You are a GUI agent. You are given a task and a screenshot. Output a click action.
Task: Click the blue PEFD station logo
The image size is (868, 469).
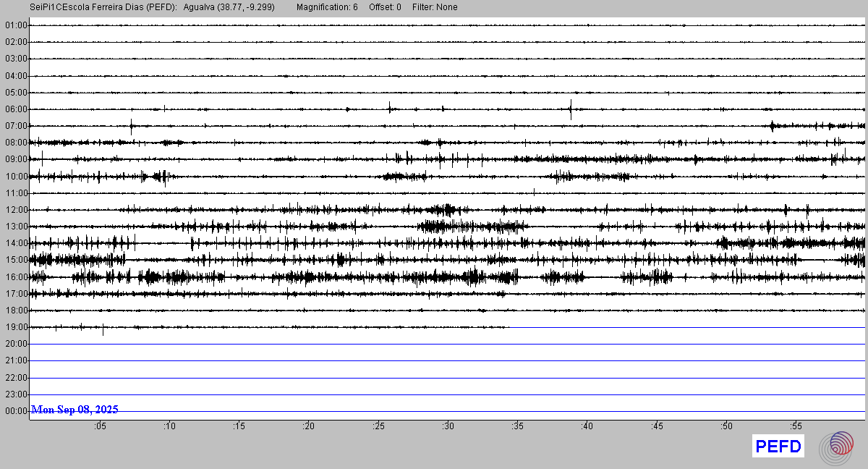click(x=778, y=447)
